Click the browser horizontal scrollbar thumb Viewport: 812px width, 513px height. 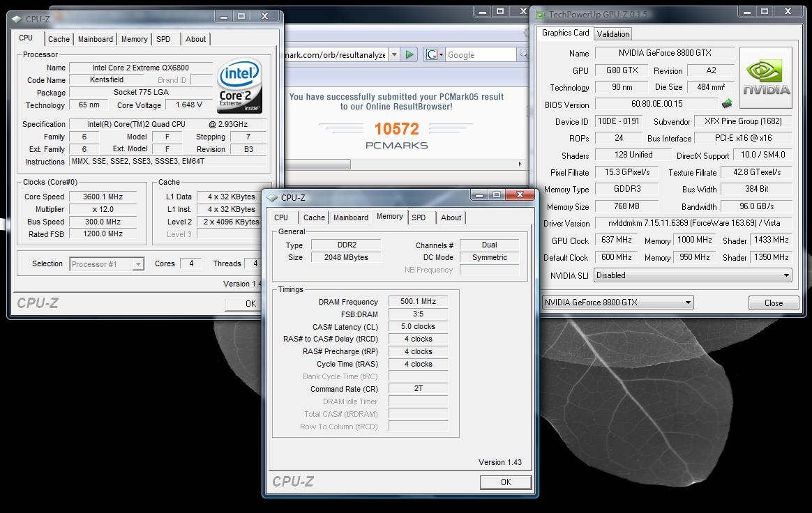click(318, 164)
